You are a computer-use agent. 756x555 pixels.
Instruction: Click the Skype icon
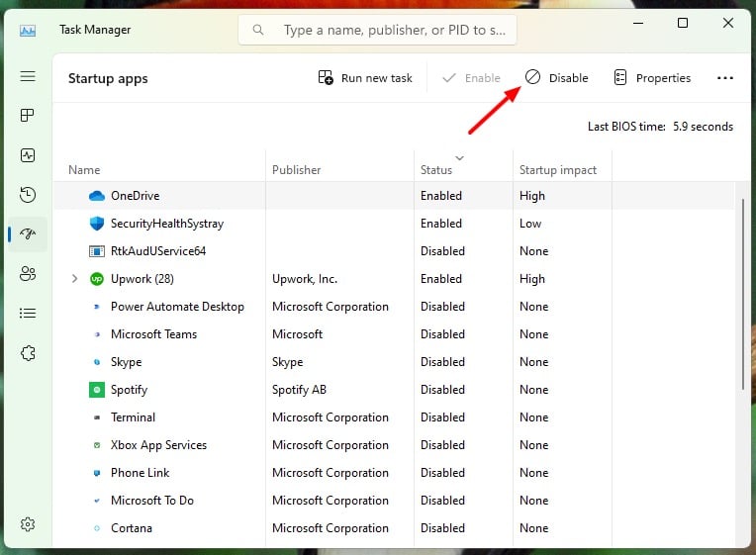coord(97,362)
